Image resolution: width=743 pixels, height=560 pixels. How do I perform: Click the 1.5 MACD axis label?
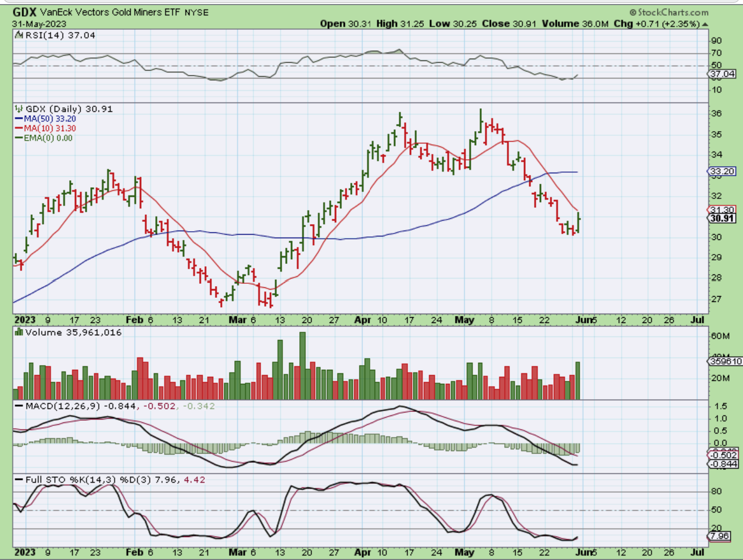coord(721,406)
